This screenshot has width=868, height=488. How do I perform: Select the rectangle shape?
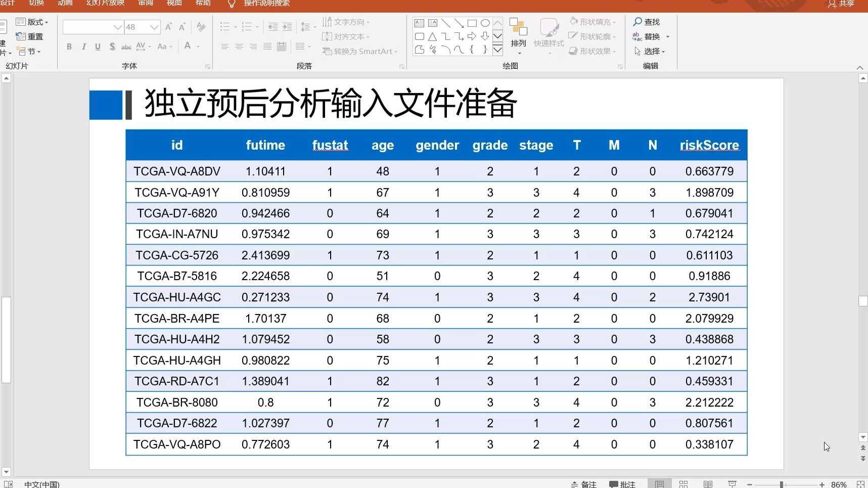tap(472, 23)
